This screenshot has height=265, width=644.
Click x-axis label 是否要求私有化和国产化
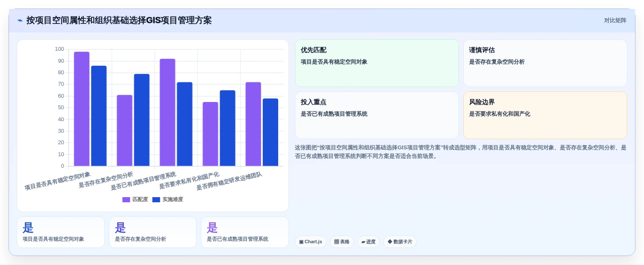point(189,181)
